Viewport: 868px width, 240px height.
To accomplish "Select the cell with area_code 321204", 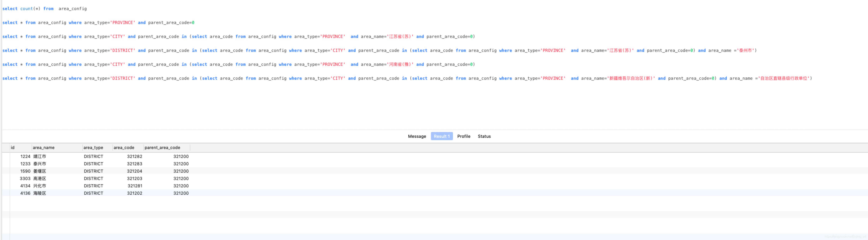I will 134,171.
